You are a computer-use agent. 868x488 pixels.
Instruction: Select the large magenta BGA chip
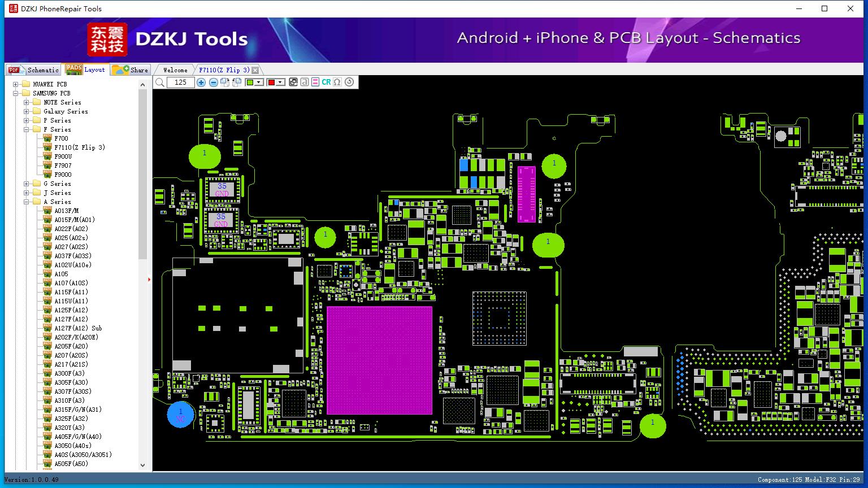tap(380, 360)
